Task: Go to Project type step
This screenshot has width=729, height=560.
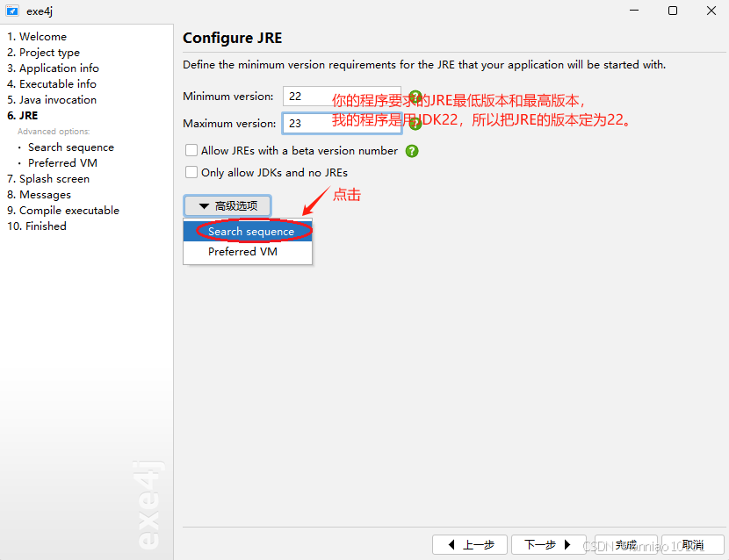Action: click(43, 52)
